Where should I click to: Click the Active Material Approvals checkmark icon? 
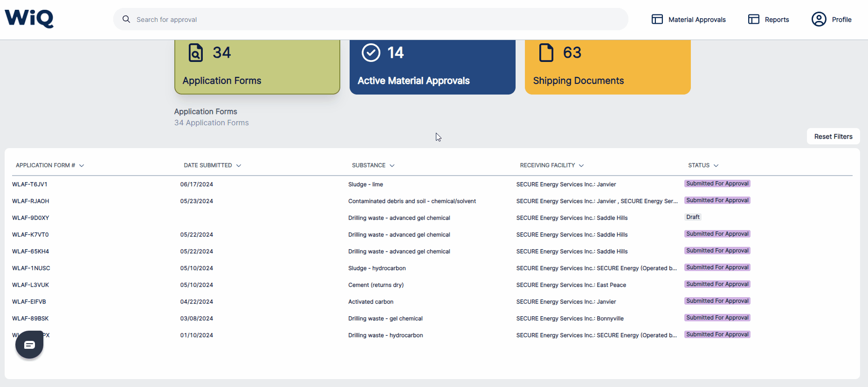click(371, 53)
